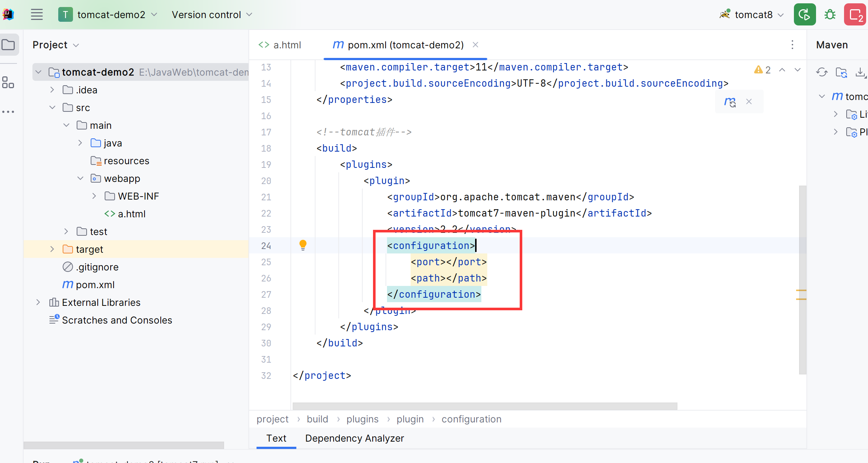Click the plugins breadcrumb
The image size is (868, 463).
[x=362, y=419]
